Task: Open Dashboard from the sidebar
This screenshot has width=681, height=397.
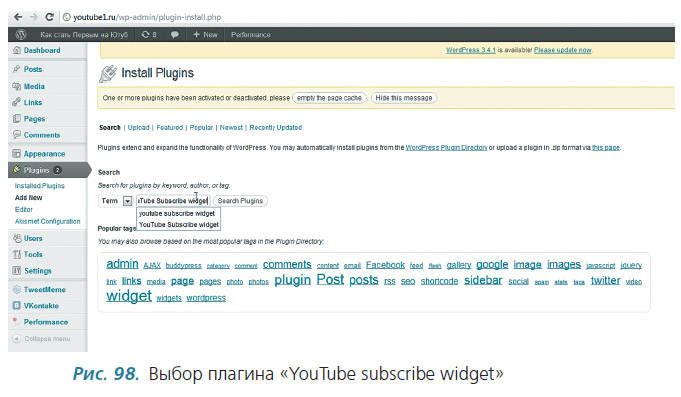Action: (x=42, y=50)
